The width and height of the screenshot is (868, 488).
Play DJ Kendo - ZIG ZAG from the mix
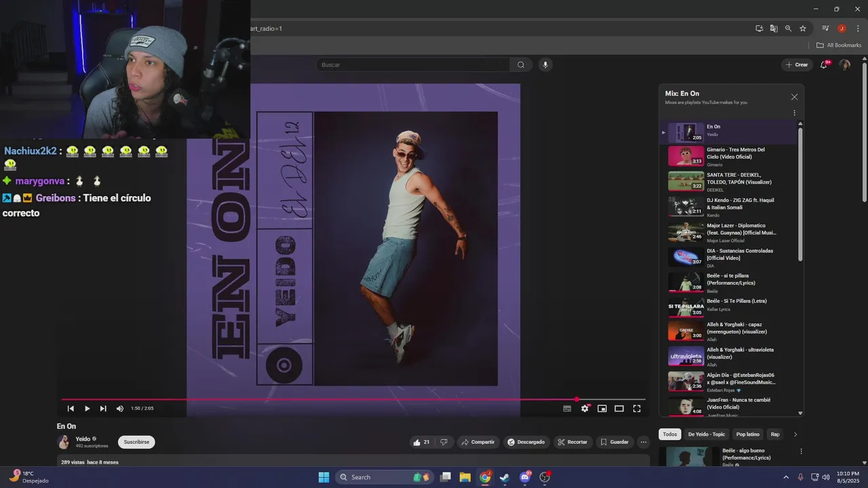click(728, 207)
